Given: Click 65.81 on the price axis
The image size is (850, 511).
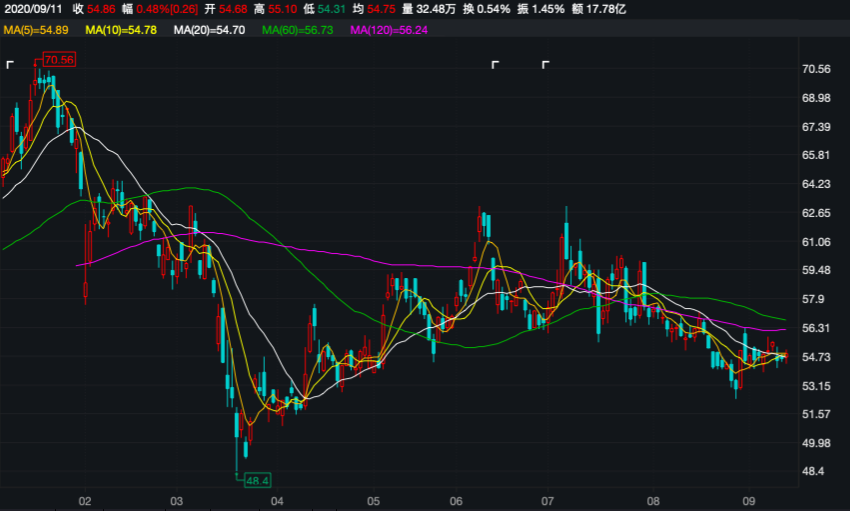Looking at the screenshot, I should coord(816,155).
